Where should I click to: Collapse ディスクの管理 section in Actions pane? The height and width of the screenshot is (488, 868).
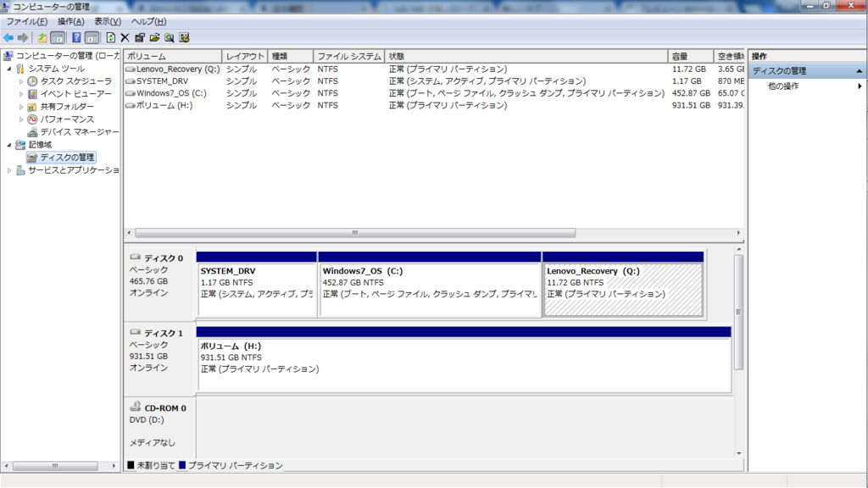[860, 71]
